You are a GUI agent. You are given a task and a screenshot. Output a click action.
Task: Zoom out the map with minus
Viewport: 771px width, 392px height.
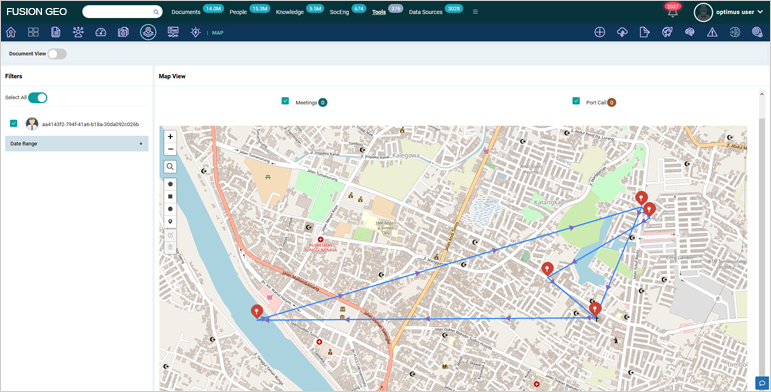170,149
